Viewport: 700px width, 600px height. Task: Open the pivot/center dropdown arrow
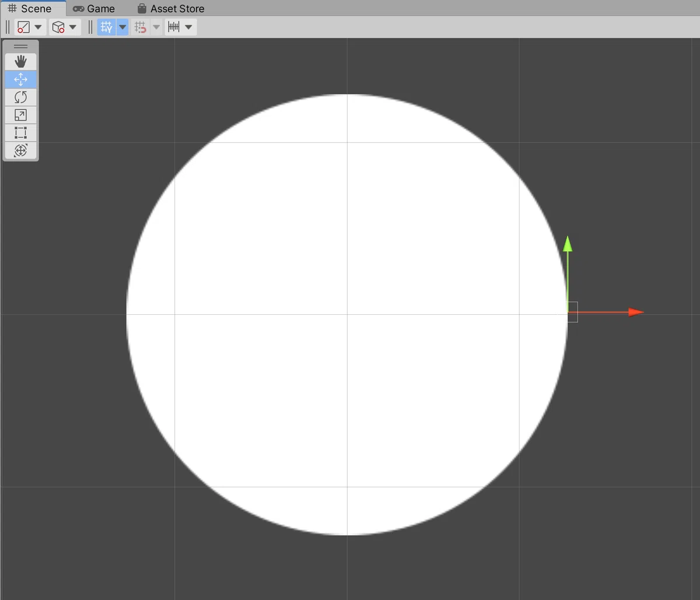(x=38, y=27)
